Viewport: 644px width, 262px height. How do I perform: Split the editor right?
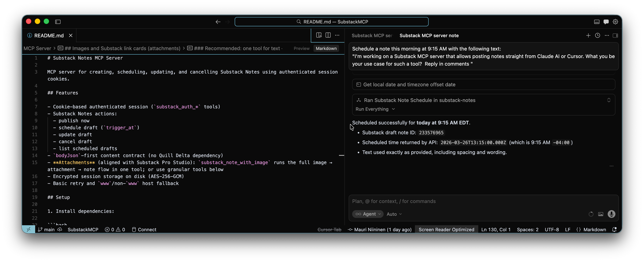[328, 35]
